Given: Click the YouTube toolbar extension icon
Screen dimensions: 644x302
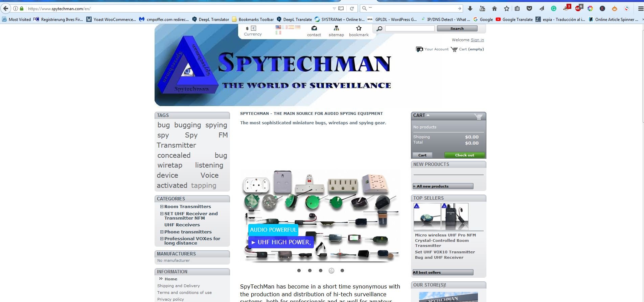Looking at the screenshot, I should coord(482,8).
